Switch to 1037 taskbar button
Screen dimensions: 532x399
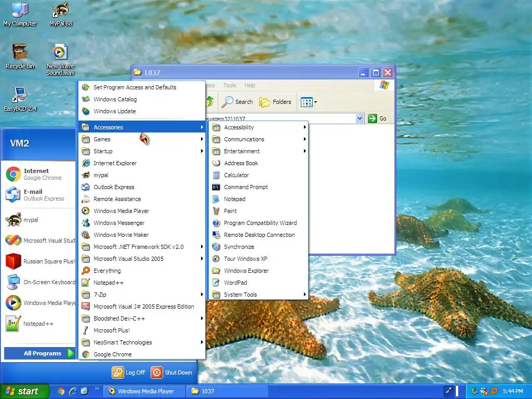[x=228, y=391]
